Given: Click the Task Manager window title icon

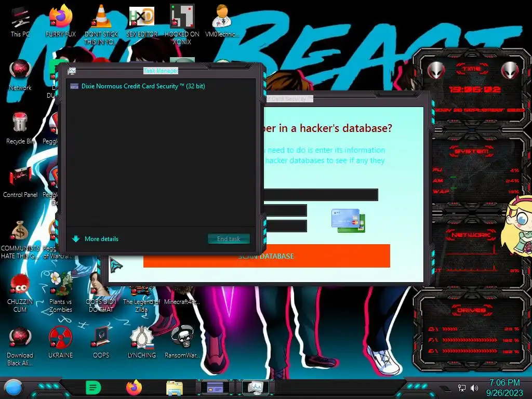Looking at the screenshot, I should [72, 71].
